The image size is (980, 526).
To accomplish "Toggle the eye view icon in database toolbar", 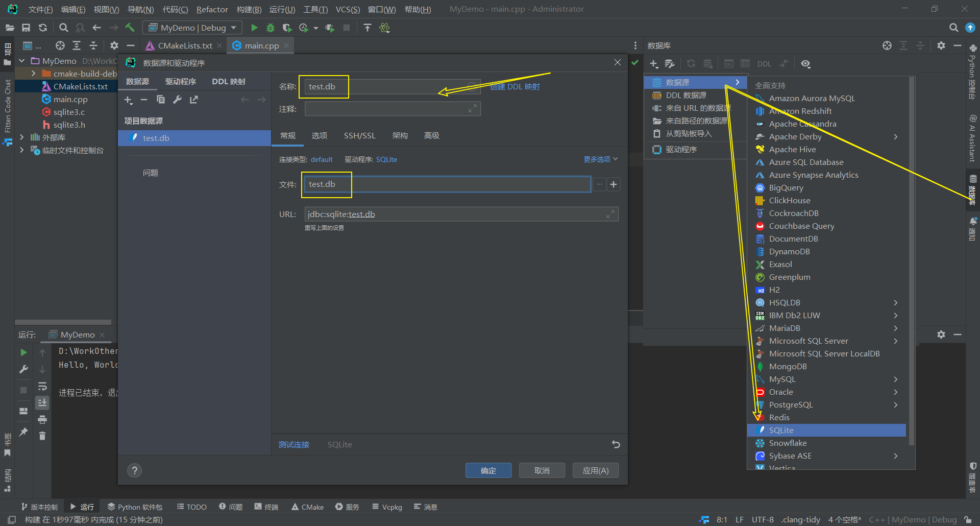I will 805,64.
